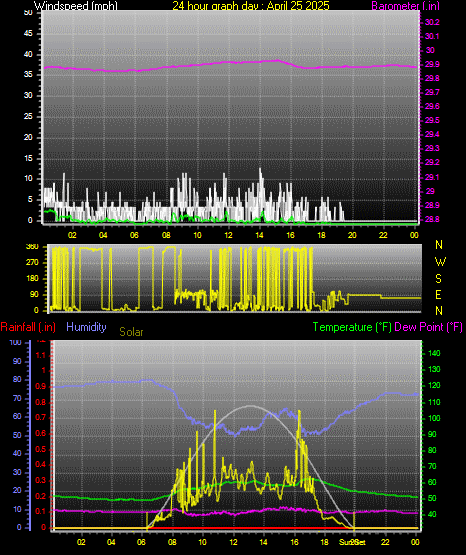The image size is (466, 555).
Task: Click the Windspeed (mph) axis title
Action: click(x=75, y=5)
